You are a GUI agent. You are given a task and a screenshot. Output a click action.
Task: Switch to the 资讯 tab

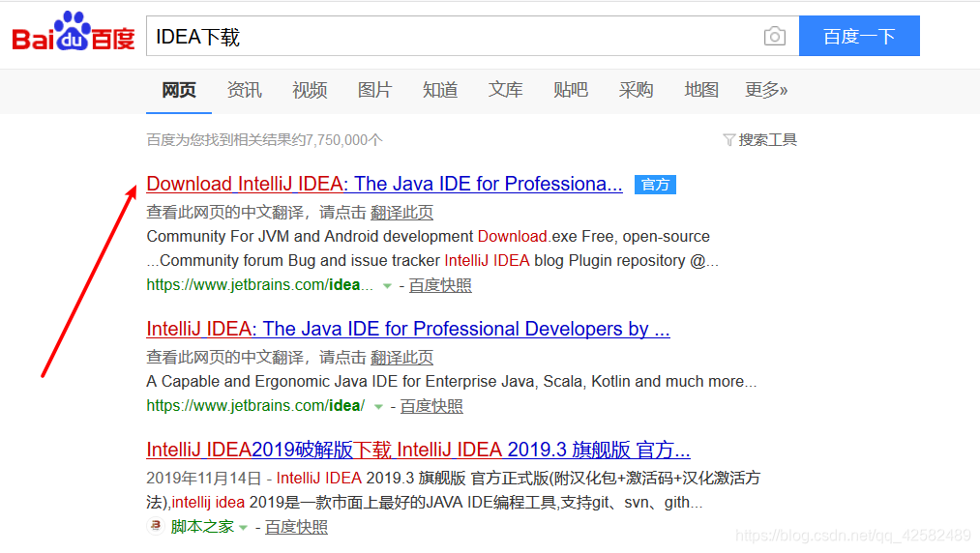(245, 90)
